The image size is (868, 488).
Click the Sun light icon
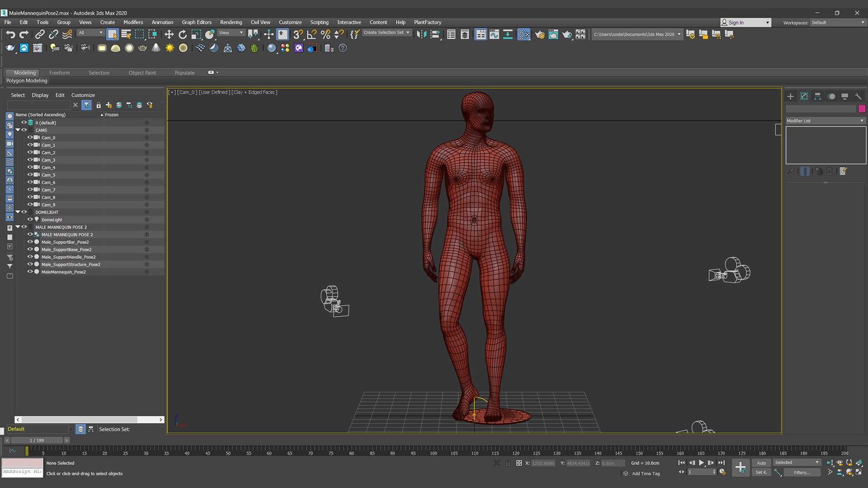tap(170, 48)
